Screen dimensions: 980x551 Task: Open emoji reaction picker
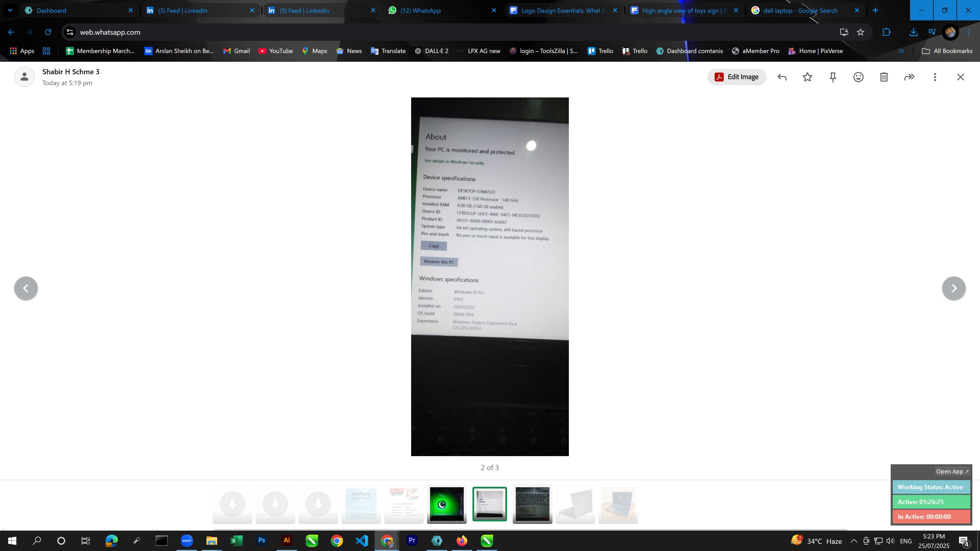click(x=858, y=77)
